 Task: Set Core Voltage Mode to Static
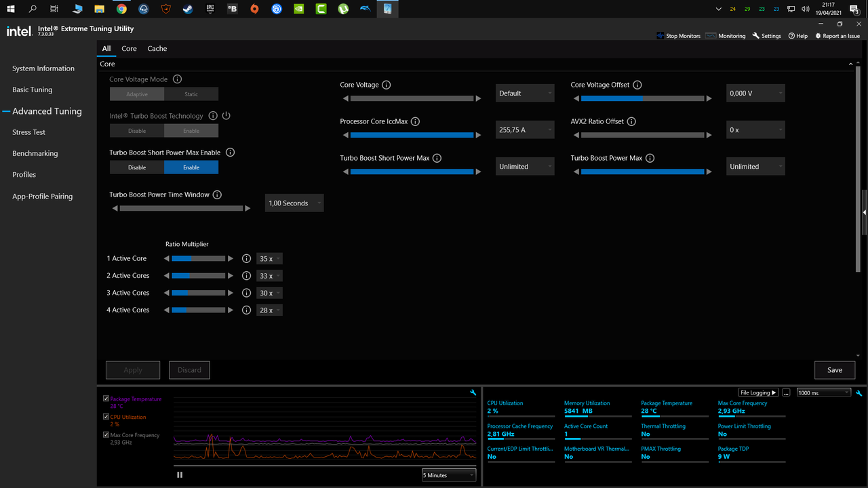191,94
